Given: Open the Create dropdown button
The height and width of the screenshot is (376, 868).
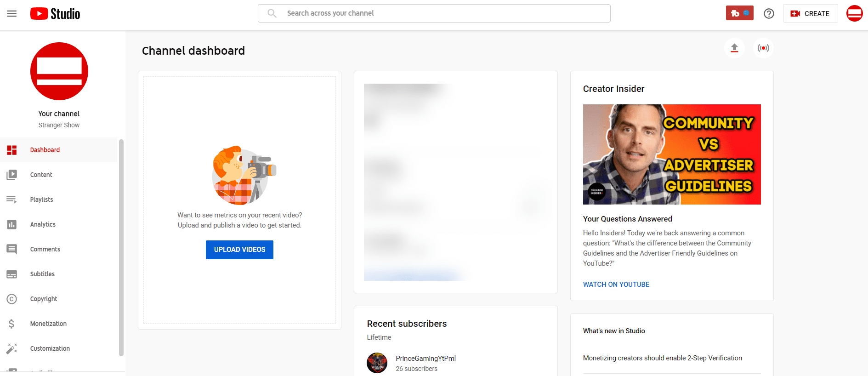Looking at the screenshot, I should pos(810,13).
